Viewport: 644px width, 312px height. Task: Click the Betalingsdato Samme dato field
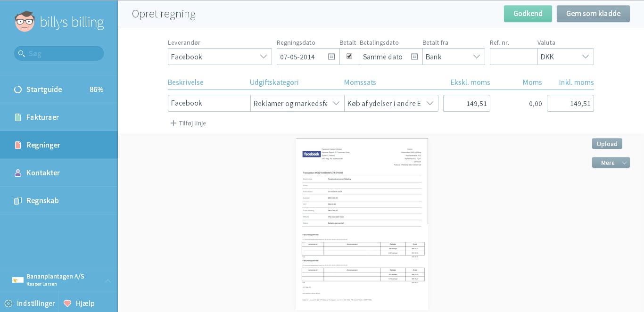point(391,57)
